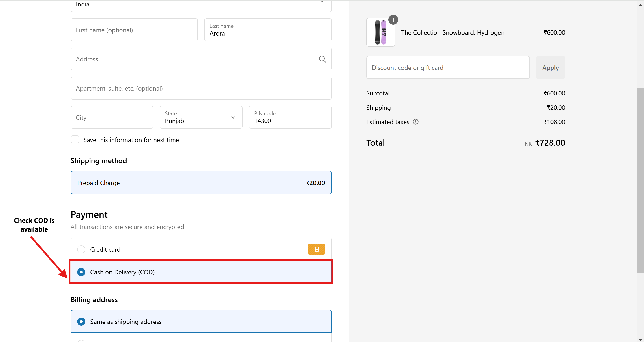
Task: Click the orange B card badge icon
Action: click(316, 249)
